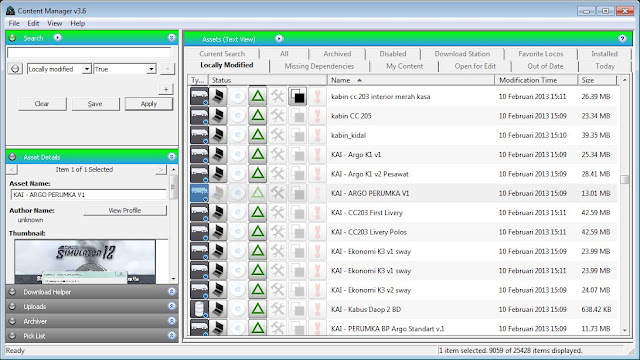Screen dimensions: 640x360
Task: Sort by the Name column header
Action: click(411, 80)
